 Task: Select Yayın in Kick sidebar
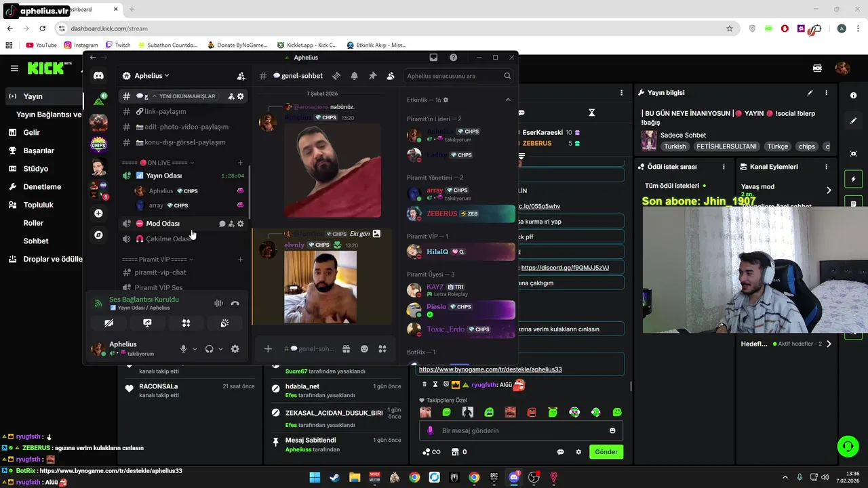tap(44, 96)
